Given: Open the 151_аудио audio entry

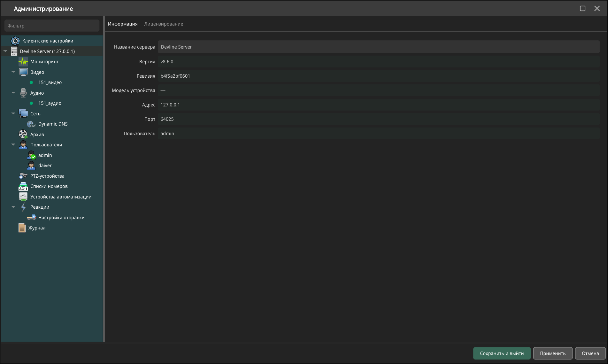Looking at the screenshot, I should point(50,103).
